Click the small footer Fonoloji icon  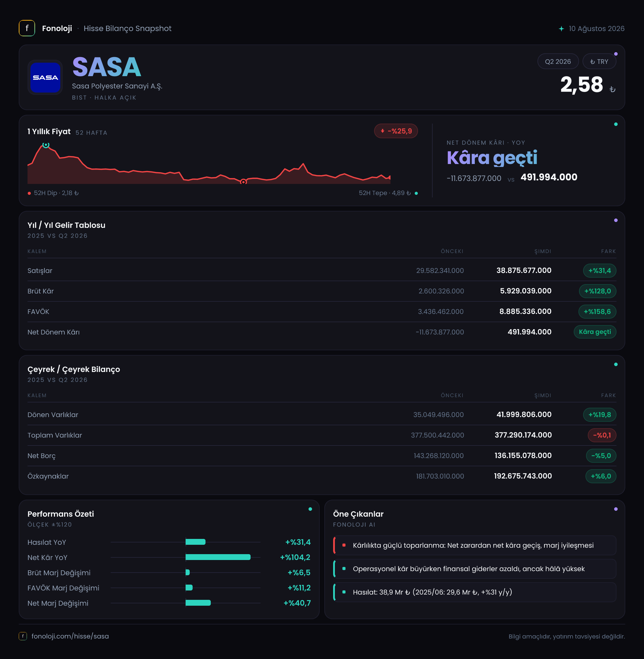[x=23, y=636]
